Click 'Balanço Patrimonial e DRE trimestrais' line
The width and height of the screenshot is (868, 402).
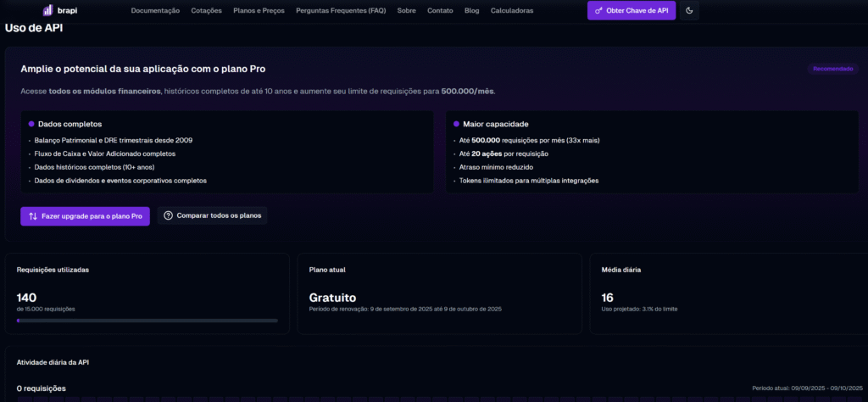point(114,140)
